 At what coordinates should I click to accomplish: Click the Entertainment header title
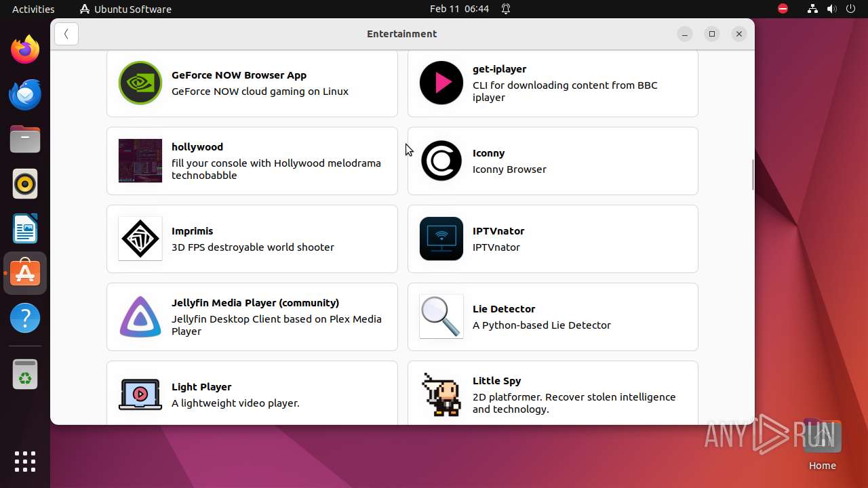coord(401,34)
